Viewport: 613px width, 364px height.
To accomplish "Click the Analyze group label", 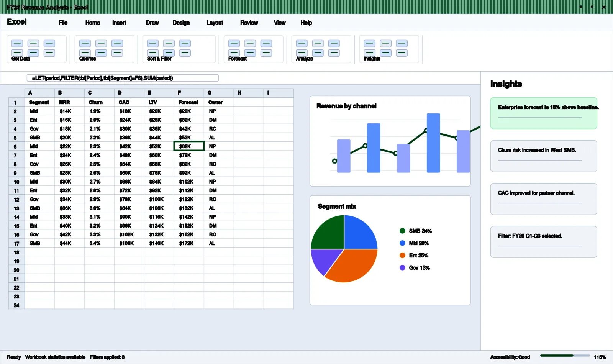I will coord(304,59).
